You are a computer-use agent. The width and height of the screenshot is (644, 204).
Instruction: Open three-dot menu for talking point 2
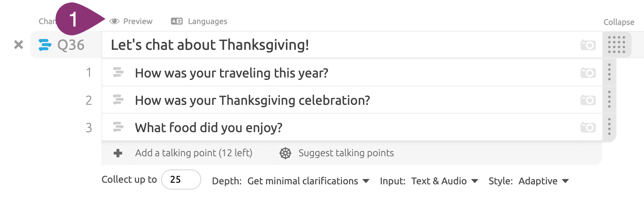609,100
